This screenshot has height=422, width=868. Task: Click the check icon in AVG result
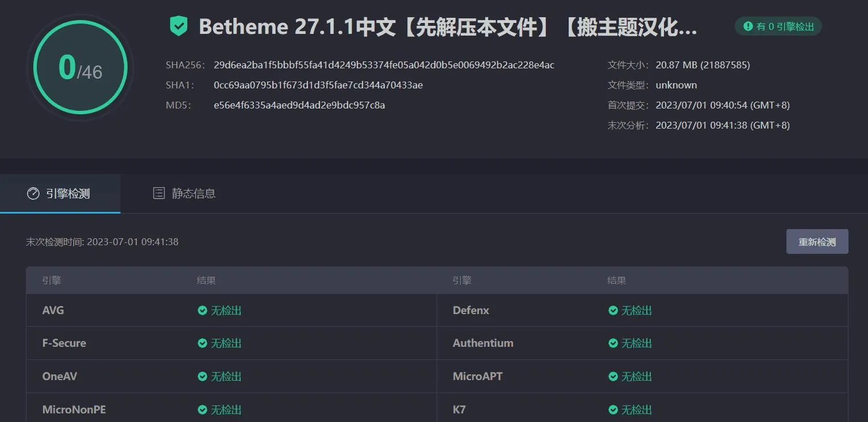(202, 311)
